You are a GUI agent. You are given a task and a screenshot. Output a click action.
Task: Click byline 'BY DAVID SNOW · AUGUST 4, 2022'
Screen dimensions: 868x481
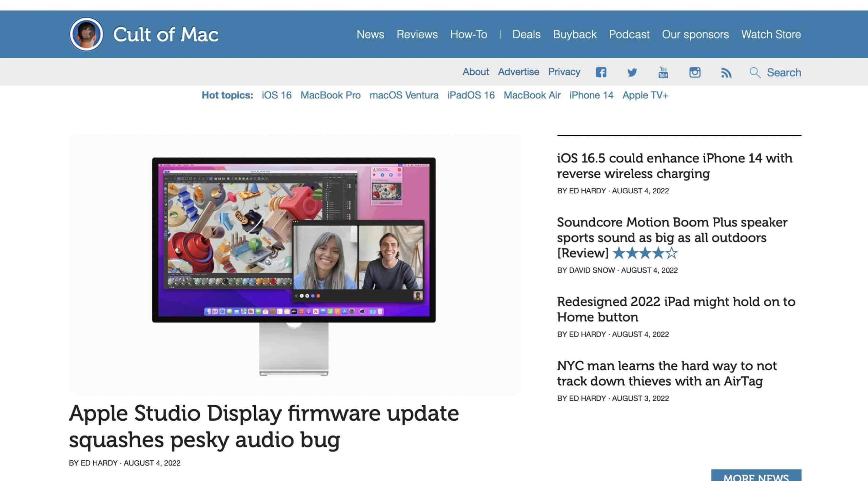[617, 270]
